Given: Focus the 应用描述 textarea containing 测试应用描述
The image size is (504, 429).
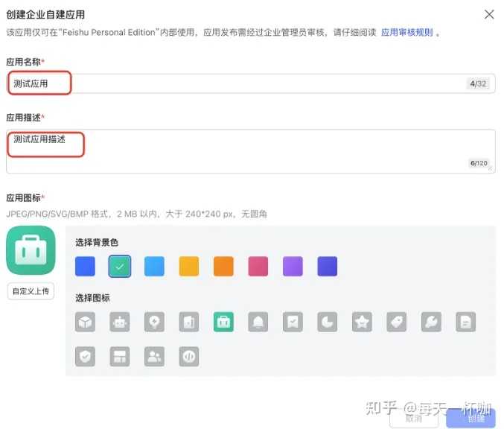Looking at the screenshot, I should point(251,151).
